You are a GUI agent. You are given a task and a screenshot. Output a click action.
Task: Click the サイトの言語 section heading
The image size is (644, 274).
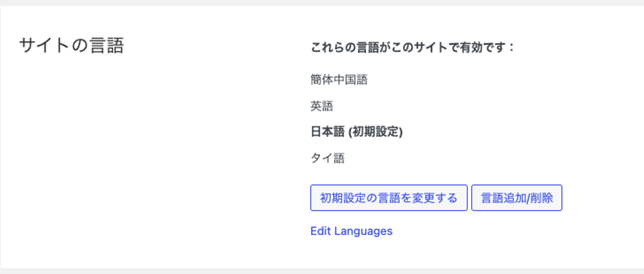(x=72, y=46)
